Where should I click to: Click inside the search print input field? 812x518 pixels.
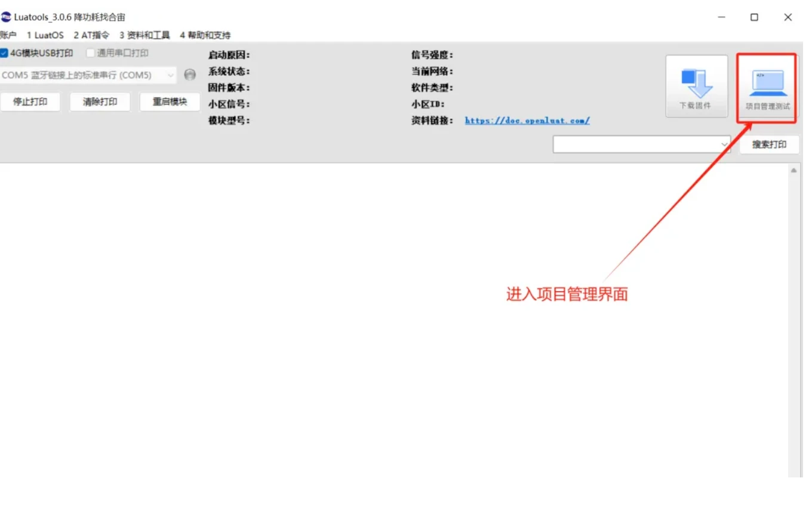click(636, 144)
